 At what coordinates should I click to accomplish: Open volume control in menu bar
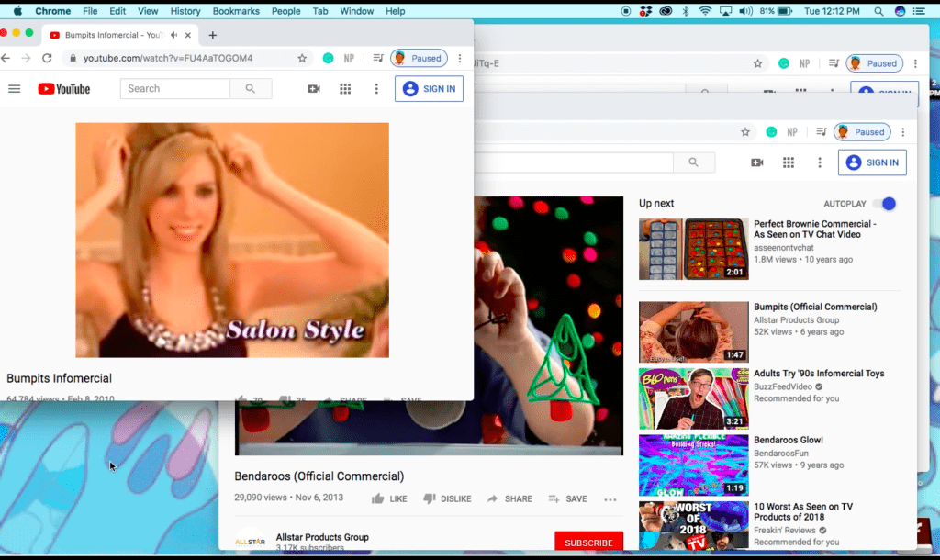(745, 11)
